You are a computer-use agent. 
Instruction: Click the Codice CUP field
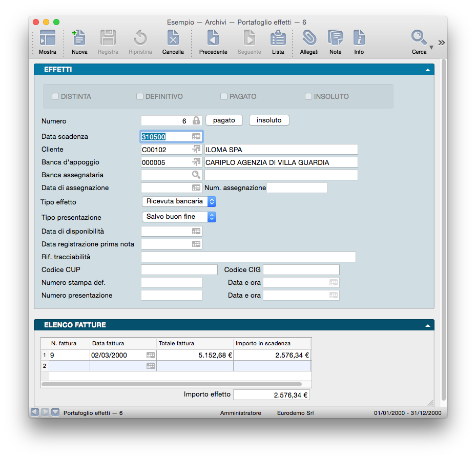click(179, 269)
